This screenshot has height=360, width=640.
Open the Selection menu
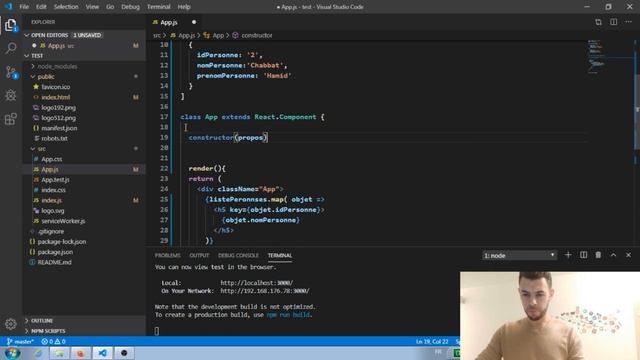tap(66, 7)
